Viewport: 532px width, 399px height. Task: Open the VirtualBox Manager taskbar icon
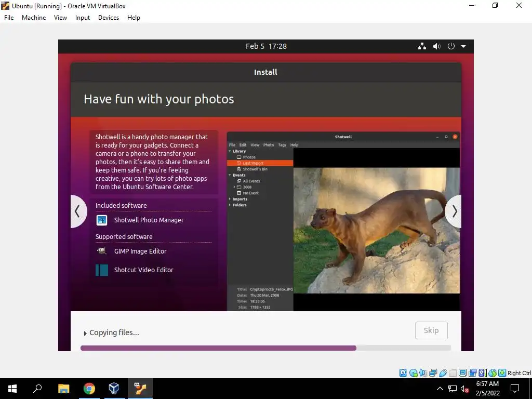[x=114, y=389]
